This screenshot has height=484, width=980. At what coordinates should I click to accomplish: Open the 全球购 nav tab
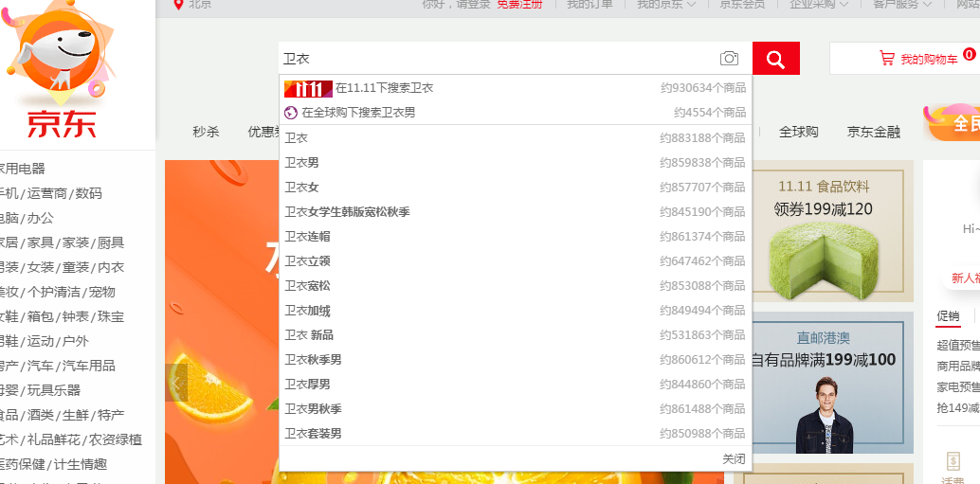(798, 132)
